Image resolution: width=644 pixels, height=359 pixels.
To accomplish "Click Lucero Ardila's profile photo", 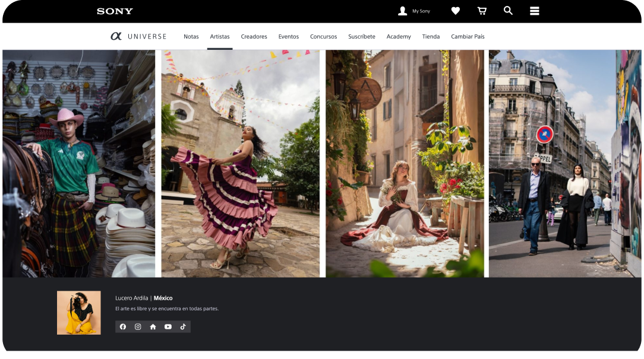I will [79, 313].
